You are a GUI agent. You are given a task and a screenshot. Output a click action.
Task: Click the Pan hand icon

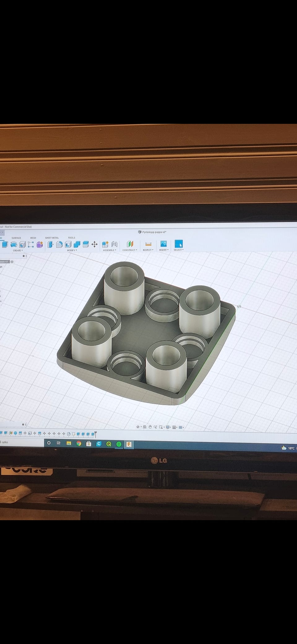(x=150, y=427)
